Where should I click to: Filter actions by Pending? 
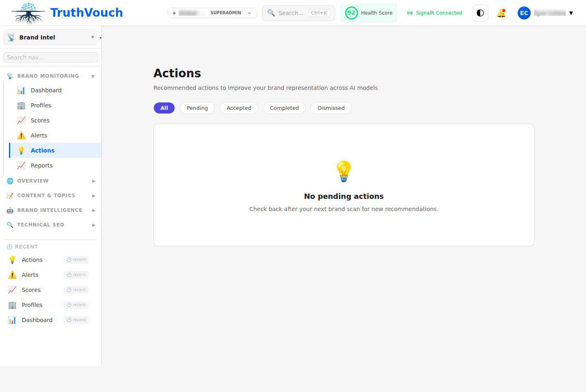(x=197, y=108)
